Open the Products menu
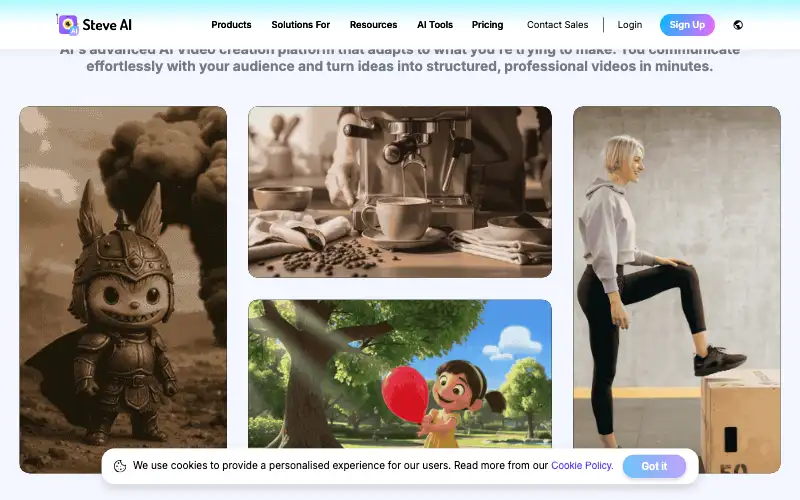 pos(231,24)
